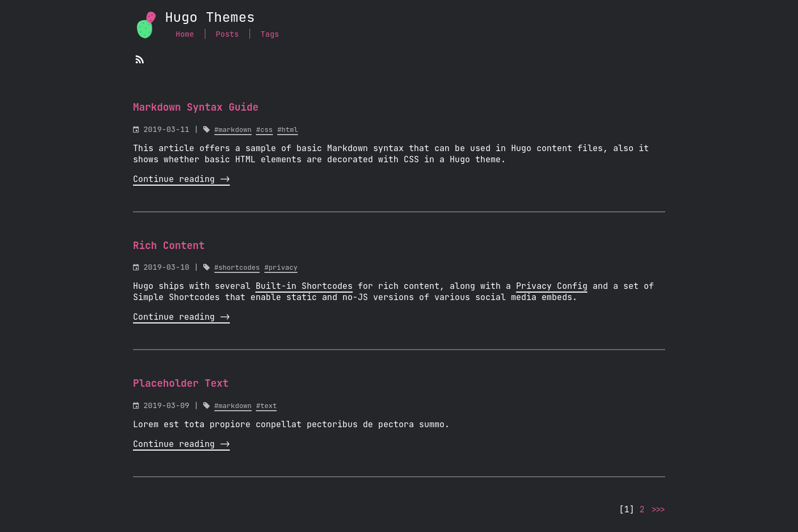Select the #markdown tag link

click(232, 129)
